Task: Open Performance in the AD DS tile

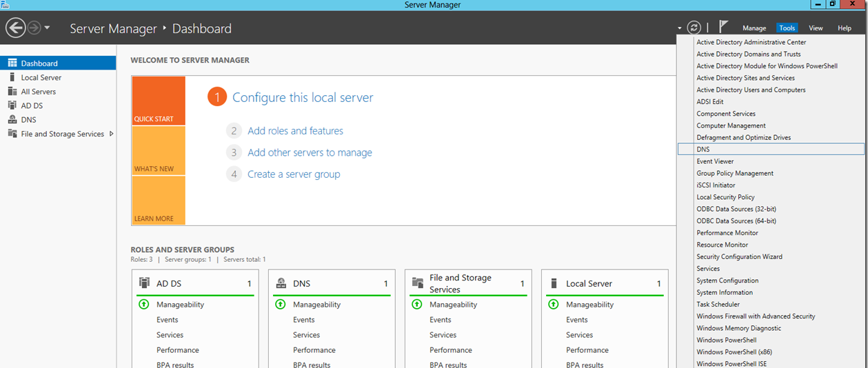Action: (x=178, y=350)
